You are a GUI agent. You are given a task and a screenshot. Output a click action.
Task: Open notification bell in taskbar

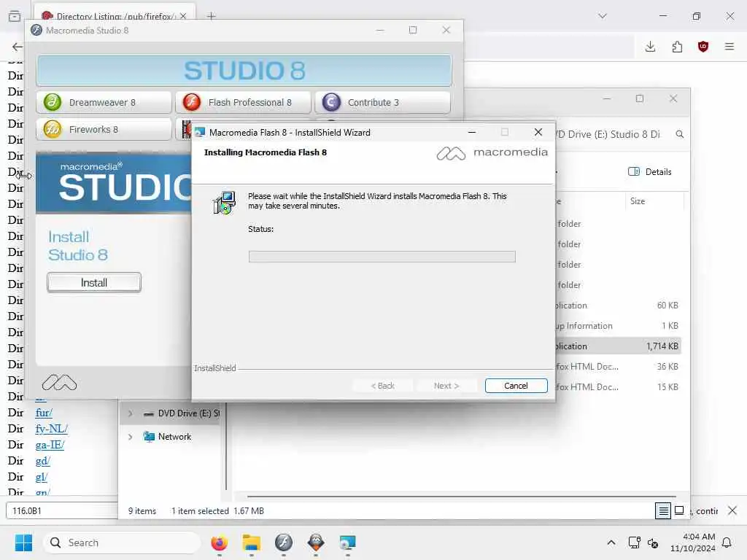[727, 542]
